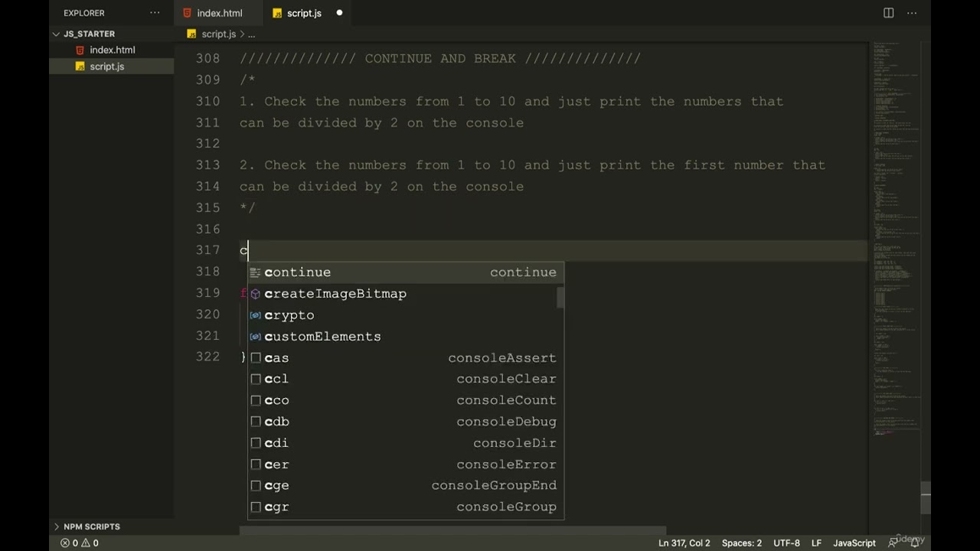The height and width of the screenshot is (551, 980).
Task: Click the JS icon on script.js tab
Action: pos(277,13)
